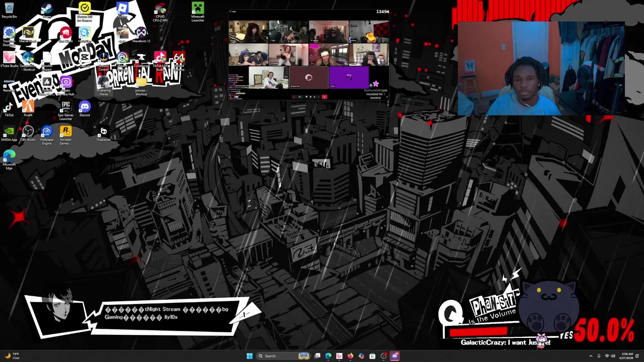This screenshot has width=644, height=362.
Task: Focus the taskbar Search box
Action: click(284, 356)
